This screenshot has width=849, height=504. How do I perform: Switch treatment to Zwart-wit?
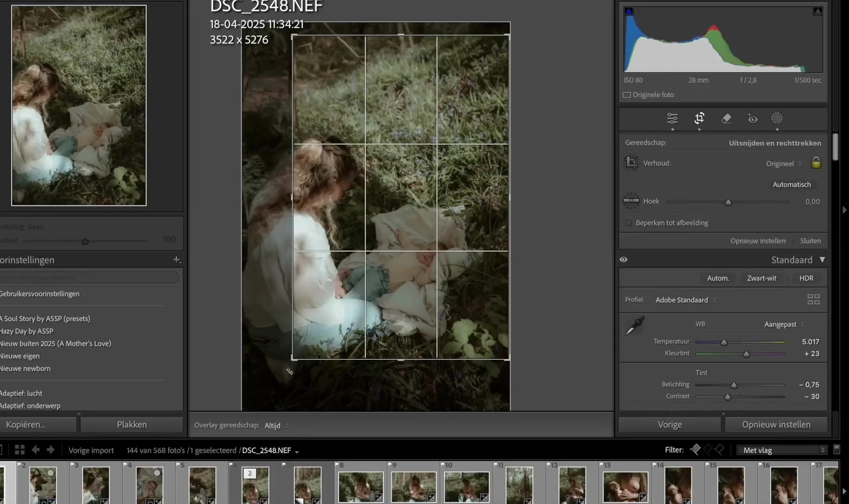tap(761, 278)
